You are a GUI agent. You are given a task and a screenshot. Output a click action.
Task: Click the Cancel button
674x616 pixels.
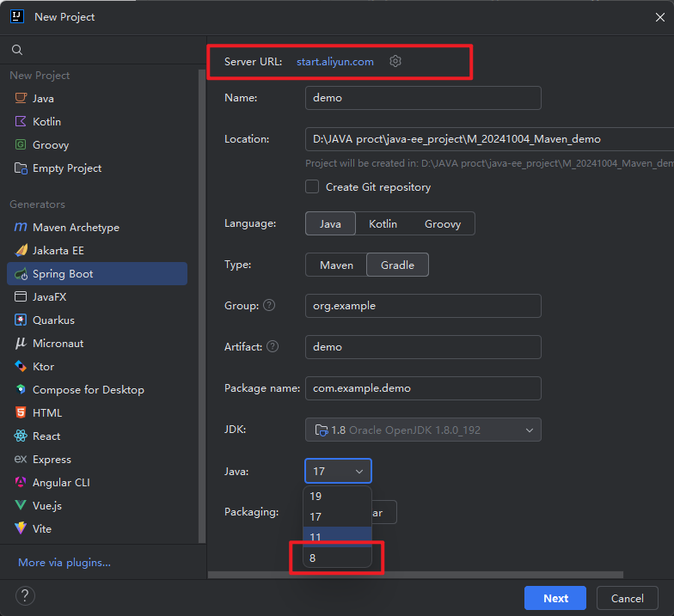628,598
